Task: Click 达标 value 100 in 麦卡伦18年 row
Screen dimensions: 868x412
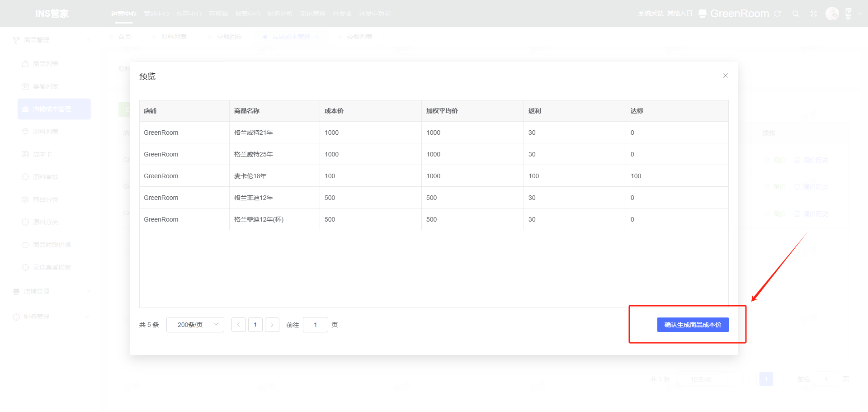Action: 636,176
